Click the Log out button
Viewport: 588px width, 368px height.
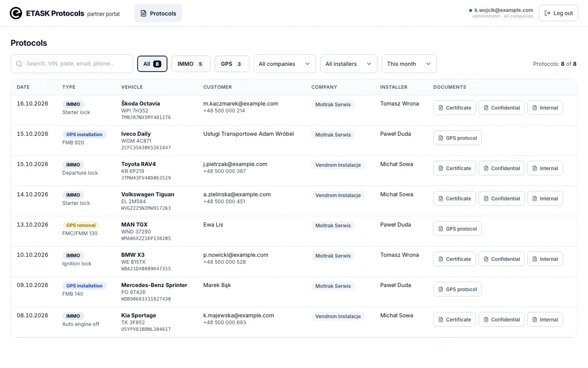[559, 13]
